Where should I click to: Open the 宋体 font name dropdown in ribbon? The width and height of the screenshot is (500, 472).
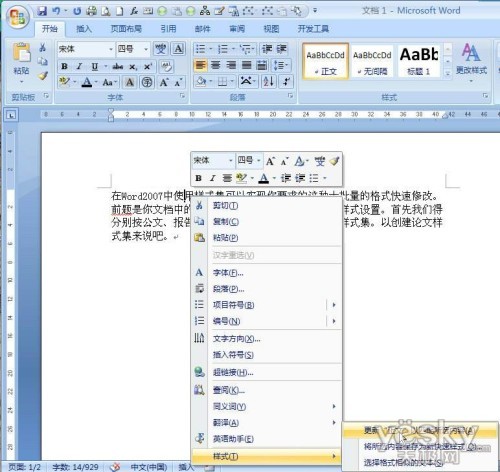(x=86, y=49)
